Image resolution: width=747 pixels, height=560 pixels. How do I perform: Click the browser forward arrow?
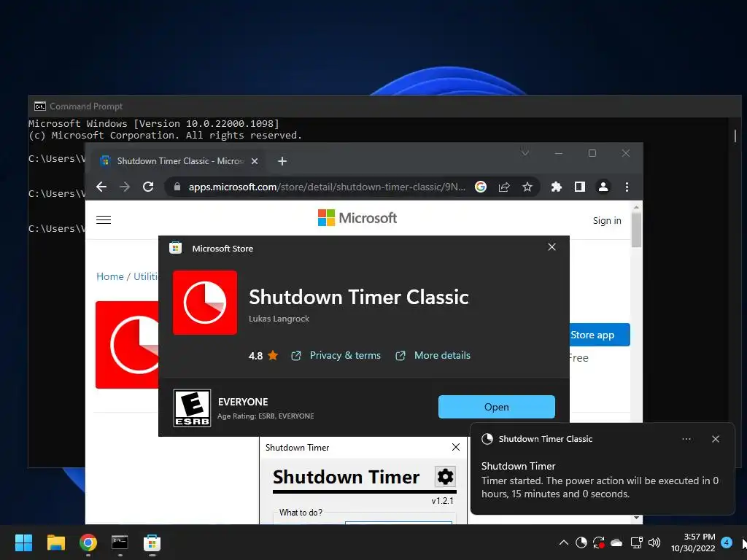tap(125, 187)
